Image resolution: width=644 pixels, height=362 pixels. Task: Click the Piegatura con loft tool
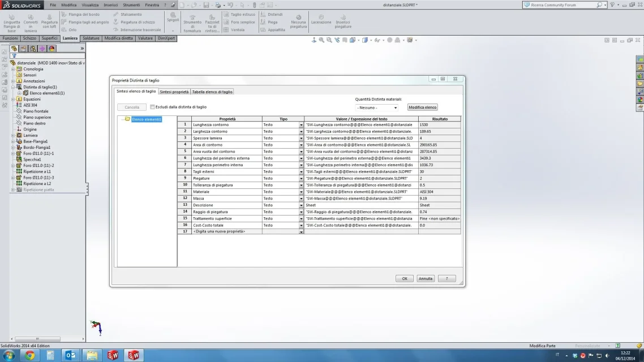tap(49, 21)
